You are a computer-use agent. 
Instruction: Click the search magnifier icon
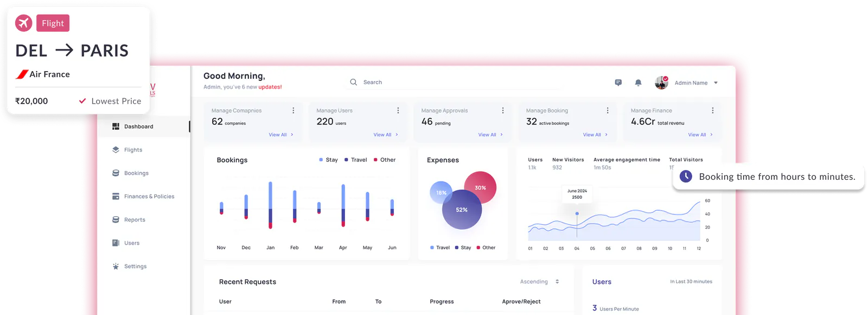click(x=354, y=82)
